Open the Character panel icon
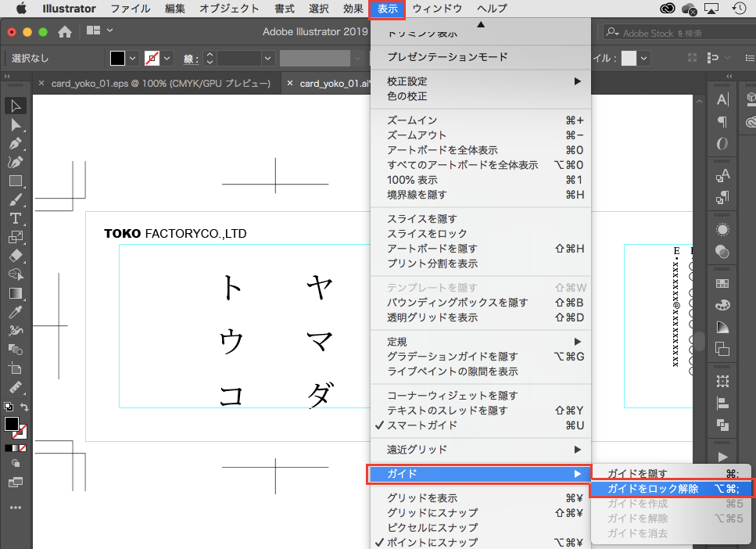The width and height of the screenshot is (756, 549). [722, 99]
